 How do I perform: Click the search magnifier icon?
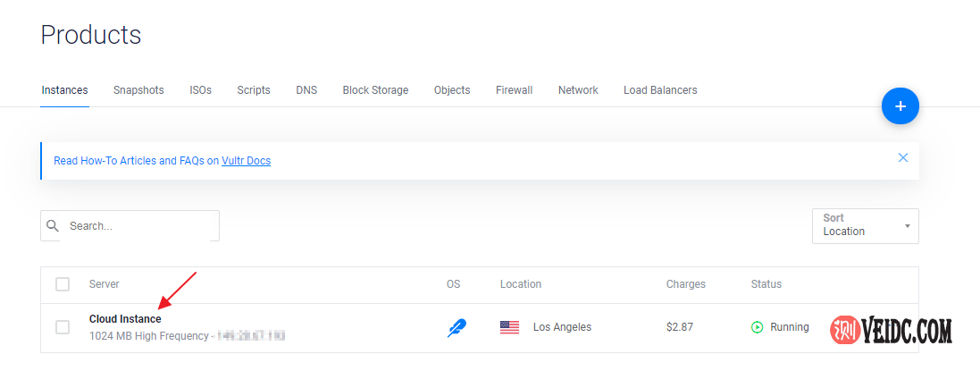point(53,226)
